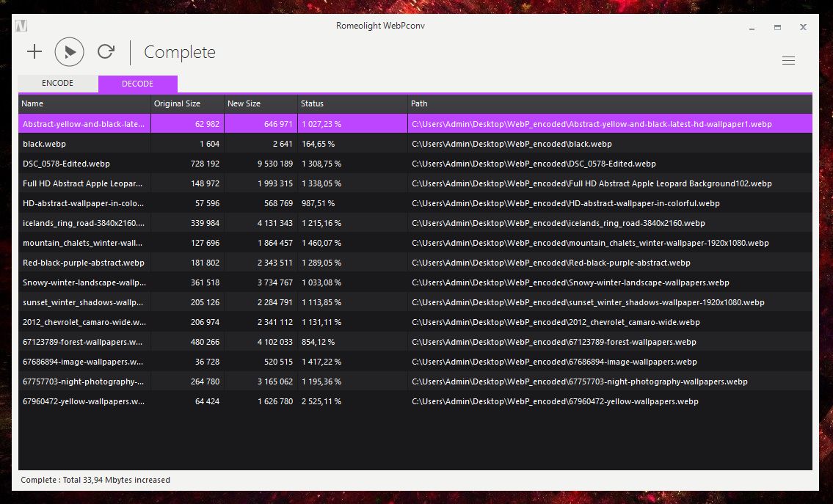Click the status value 1 113,85 %
The height and width of the screenshot is (504, 833).
coord(321,302)
